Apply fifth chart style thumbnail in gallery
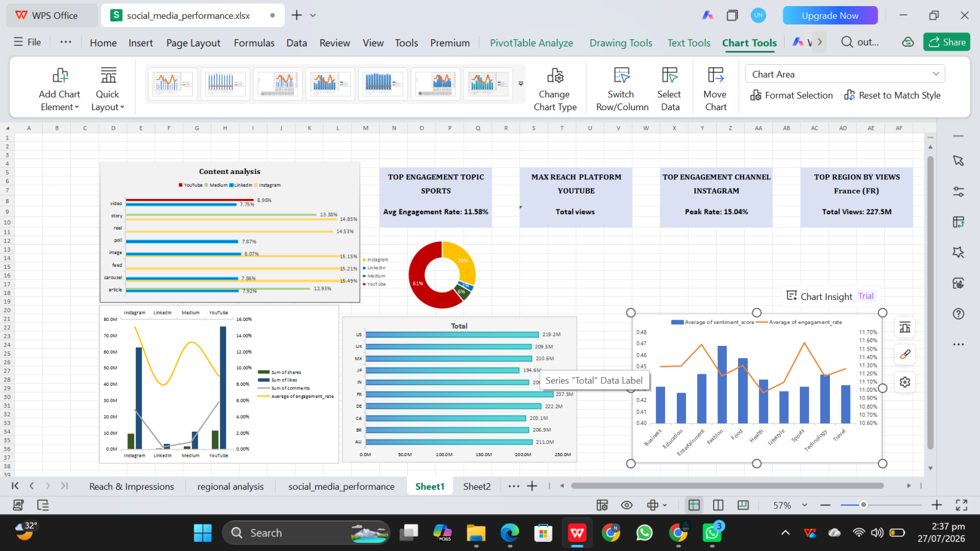 click(x=383, y=83)
